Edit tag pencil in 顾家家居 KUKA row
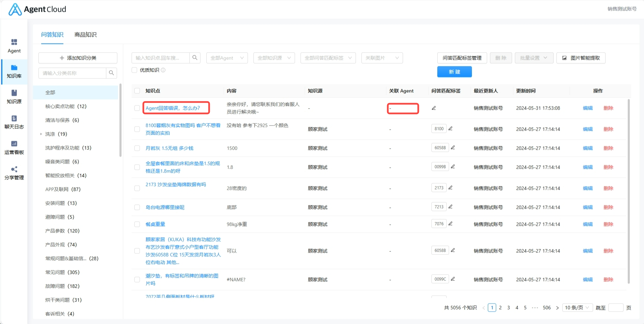This screenshot has height=324, width=644. pos(453,250)
